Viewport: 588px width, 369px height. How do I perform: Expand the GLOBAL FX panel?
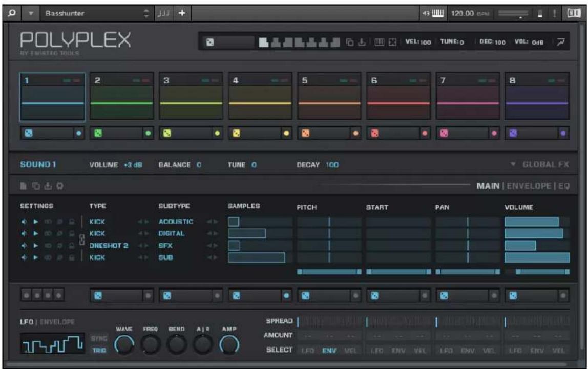coord(540,164)
